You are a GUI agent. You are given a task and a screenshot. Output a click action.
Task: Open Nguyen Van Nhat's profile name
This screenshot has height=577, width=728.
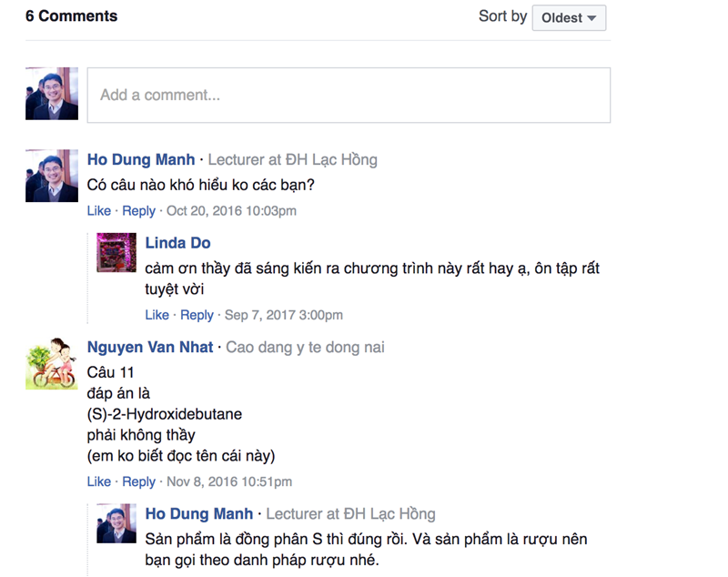click(150, 347)
